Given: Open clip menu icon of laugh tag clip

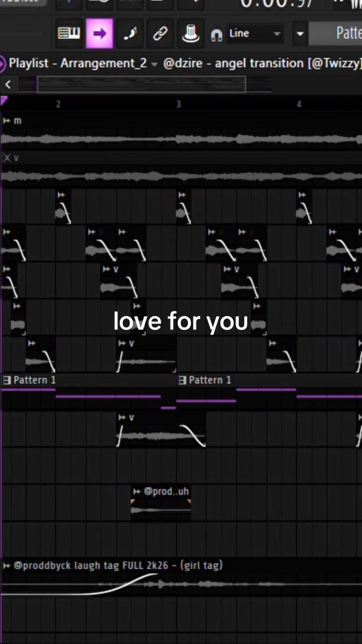Looking at the screenshot, I should pyautogui.click(x=6, y=565).
